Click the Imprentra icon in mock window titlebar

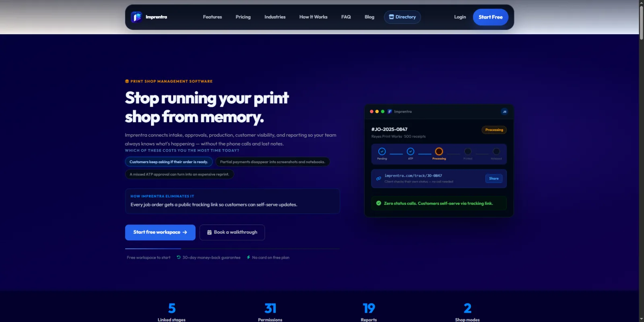(x=390, y=112)
